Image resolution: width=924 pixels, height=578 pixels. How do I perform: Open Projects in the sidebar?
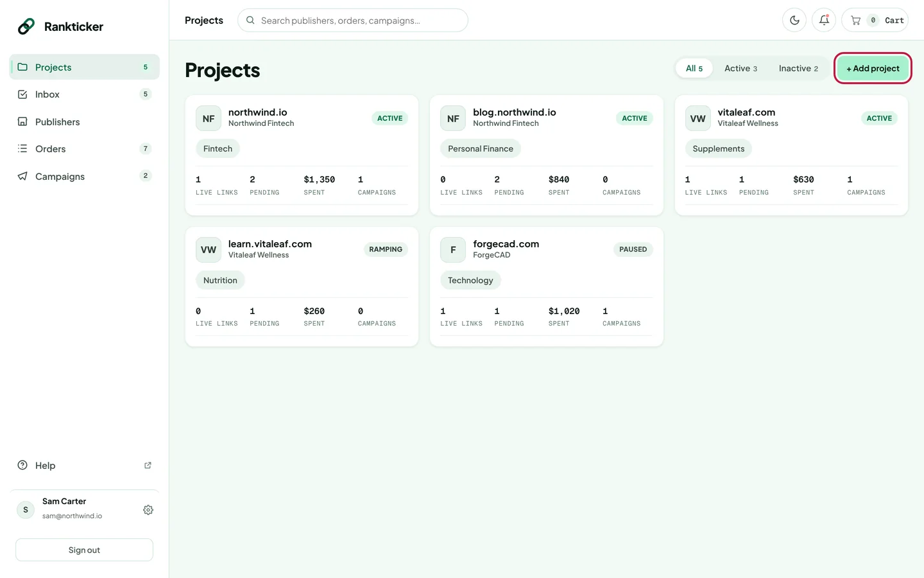click(84, 67)
